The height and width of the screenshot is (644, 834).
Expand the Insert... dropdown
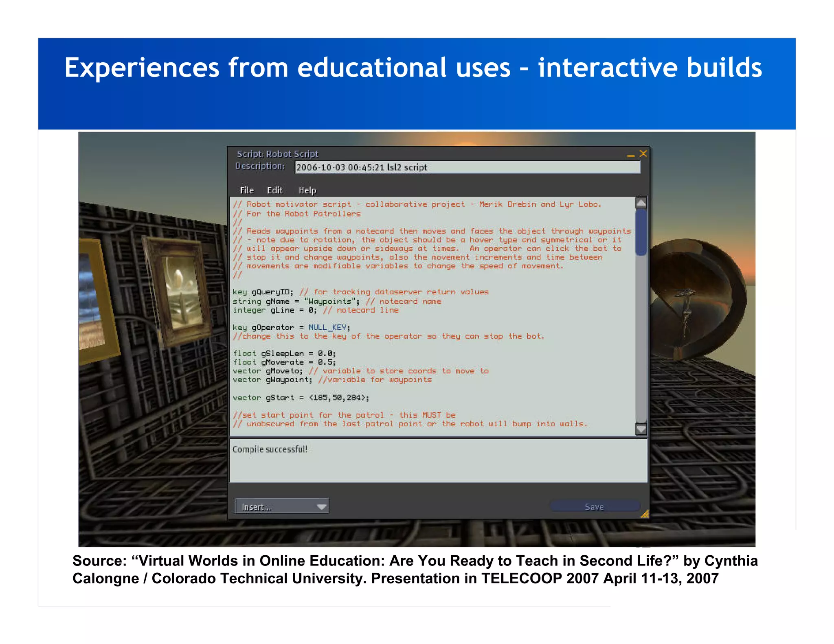pyautogui.click(x=282, y=506)
